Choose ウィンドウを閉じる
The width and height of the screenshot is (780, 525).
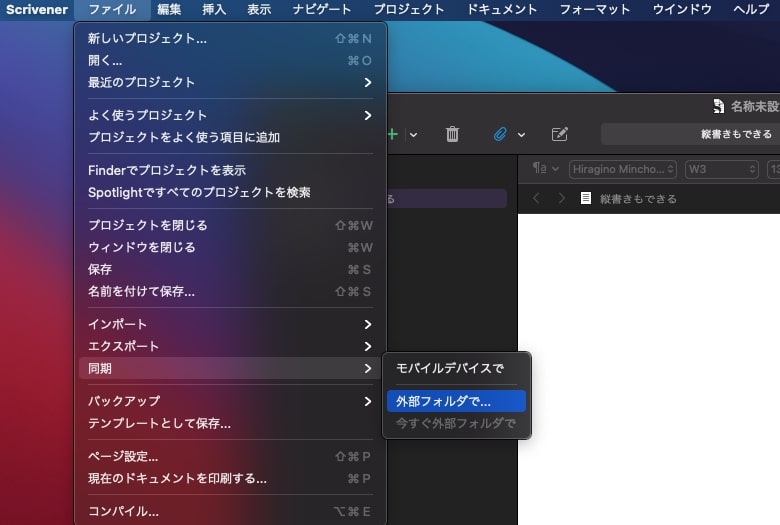pyautogui.click(x=230, y=247)
